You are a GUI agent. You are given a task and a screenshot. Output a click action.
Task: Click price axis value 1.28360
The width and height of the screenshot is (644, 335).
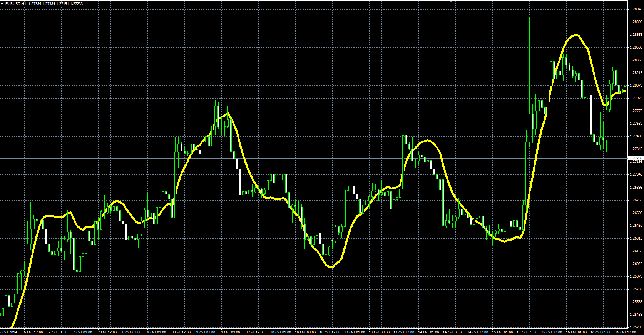pos(636,60)
